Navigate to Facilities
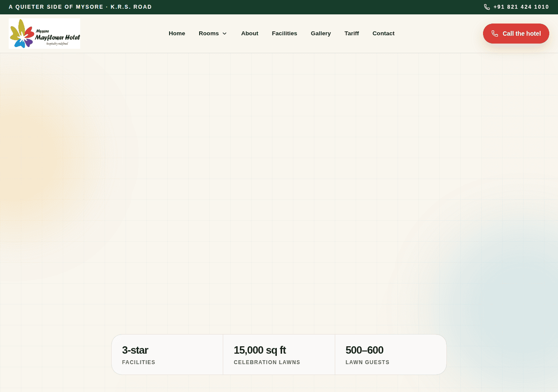The height and width of the screenshot is (392, 558). point(285,34)
